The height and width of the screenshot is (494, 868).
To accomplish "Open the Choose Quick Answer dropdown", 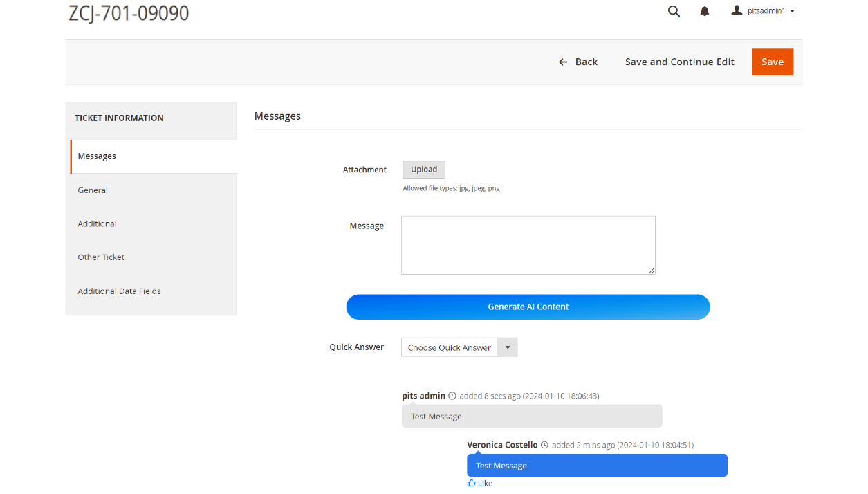I will (449, 347).
